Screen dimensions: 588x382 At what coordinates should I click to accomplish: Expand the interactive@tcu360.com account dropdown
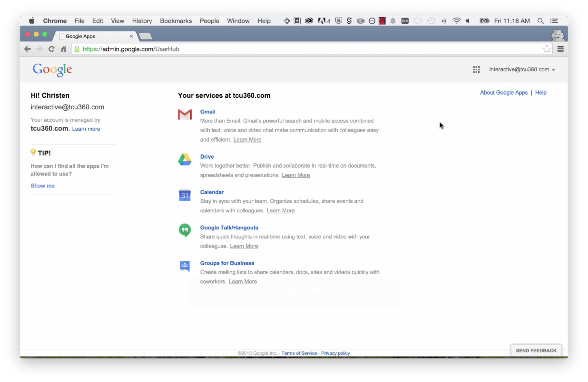[522, 70]
